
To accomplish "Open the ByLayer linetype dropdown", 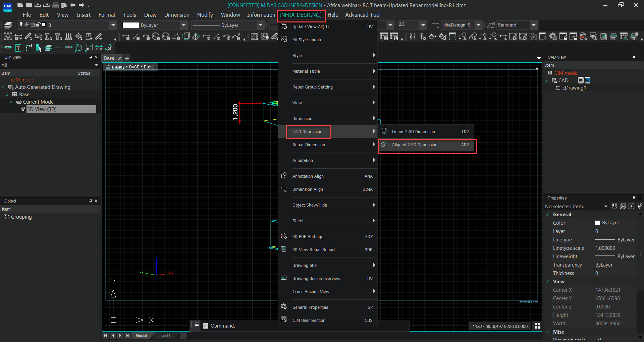I will [x=260, y=25].
